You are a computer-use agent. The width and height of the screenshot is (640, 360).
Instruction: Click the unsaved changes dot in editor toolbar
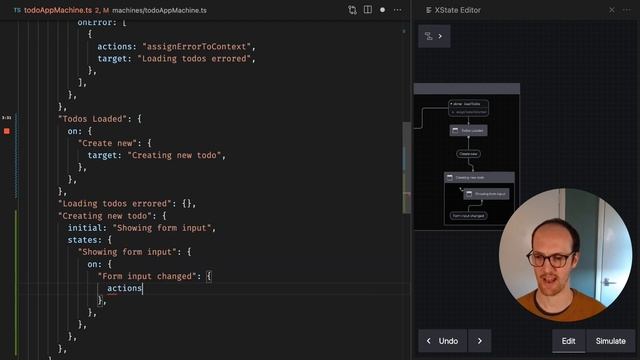click(382, 10)
